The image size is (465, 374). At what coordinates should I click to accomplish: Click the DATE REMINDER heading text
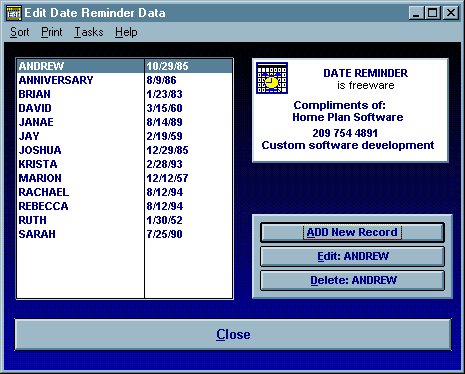(366, 73)
